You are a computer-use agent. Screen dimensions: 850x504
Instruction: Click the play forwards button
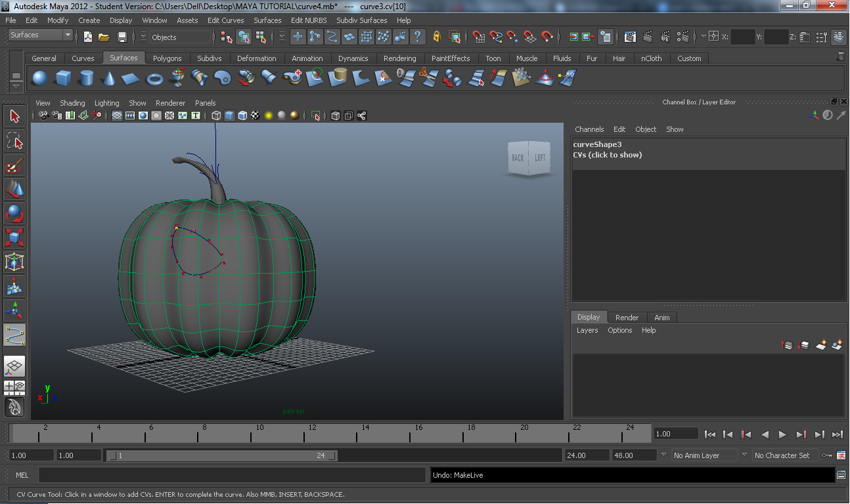click(x=782, y=434)
